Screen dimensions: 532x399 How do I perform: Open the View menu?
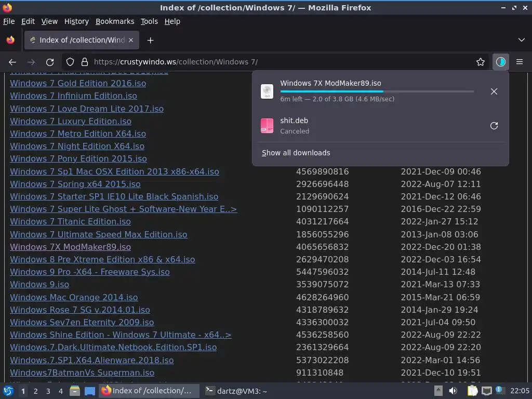(x=49, y=21)
